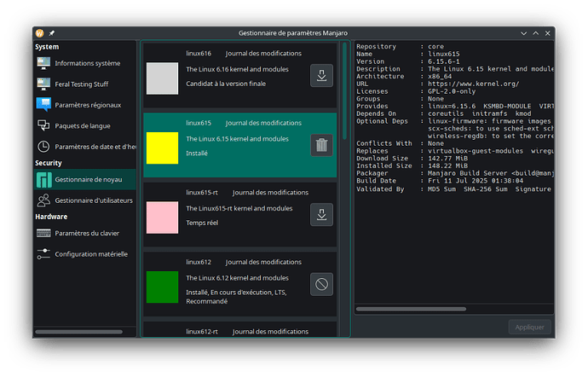
Task: Select the Paramètres du clavier entry
Action: (85, 233)
